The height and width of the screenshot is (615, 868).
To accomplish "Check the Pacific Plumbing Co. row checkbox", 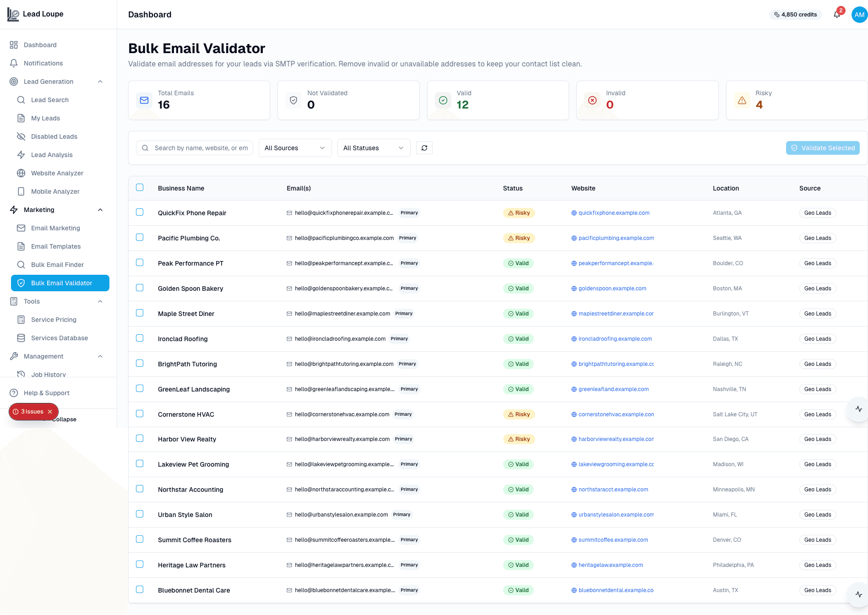I will point(140,237).
